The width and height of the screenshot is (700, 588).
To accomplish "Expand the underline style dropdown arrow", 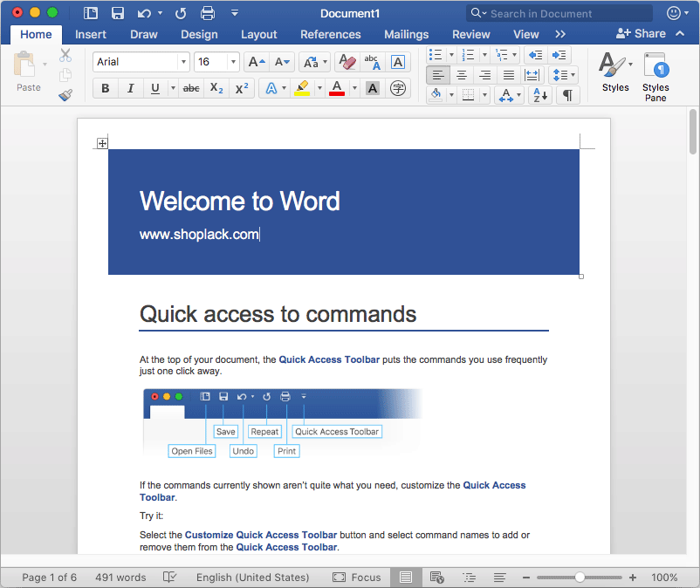I will [x=173, y=88].
